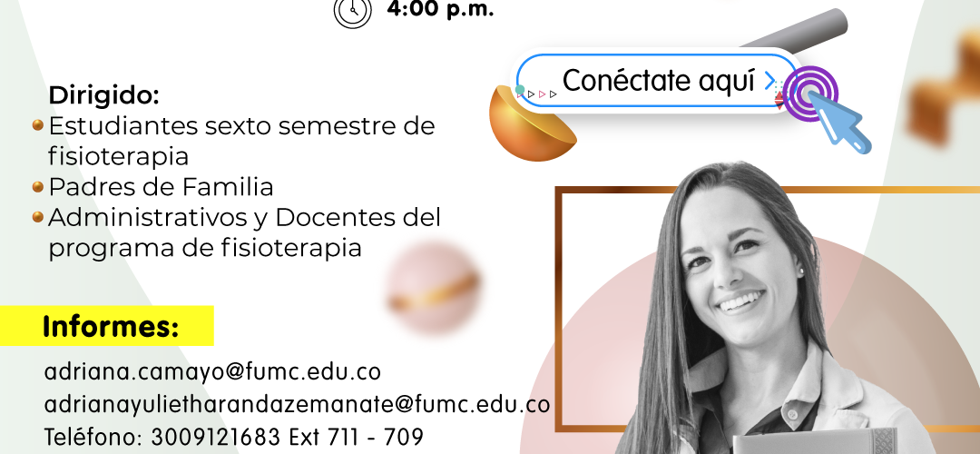The height and width of the screenshot is (454, 980).
Task: Select the blue chevron after Conéctate aquí
Action: point(770,81)
